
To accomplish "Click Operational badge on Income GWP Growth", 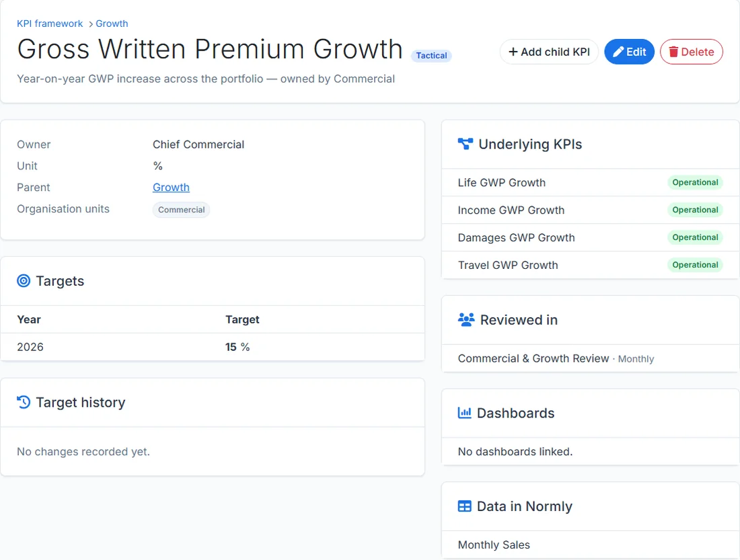I will pos(695,210).
